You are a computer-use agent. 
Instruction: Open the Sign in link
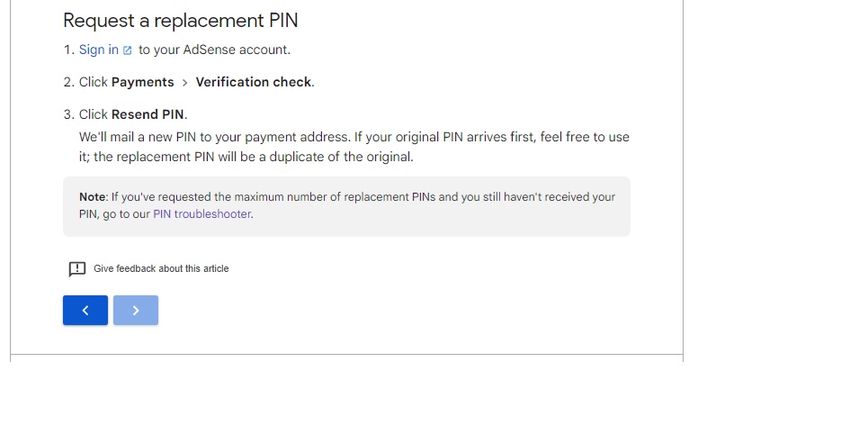99,50
